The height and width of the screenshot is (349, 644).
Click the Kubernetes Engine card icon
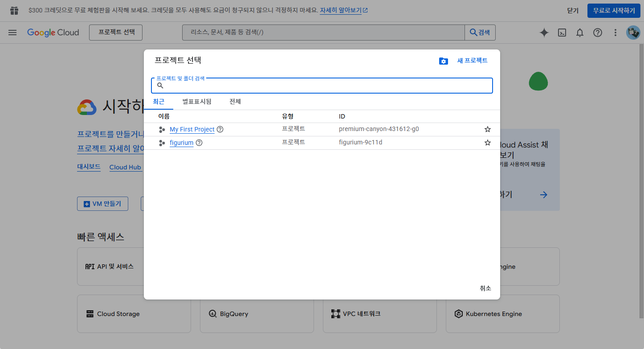tap(459, 314)
